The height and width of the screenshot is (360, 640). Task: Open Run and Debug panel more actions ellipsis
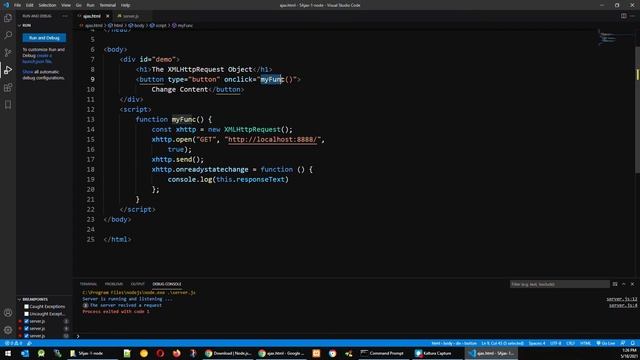pos(65,16)
